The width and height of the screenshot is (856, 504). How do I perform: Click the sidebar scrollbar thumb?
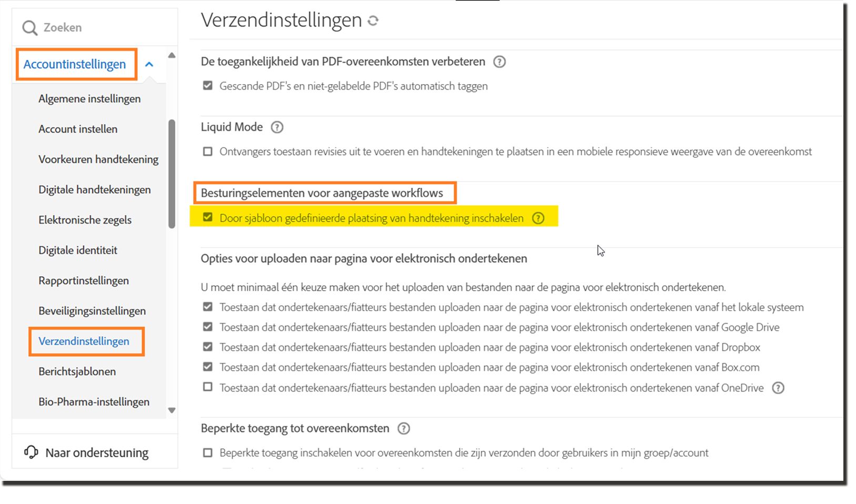[172, 174]
